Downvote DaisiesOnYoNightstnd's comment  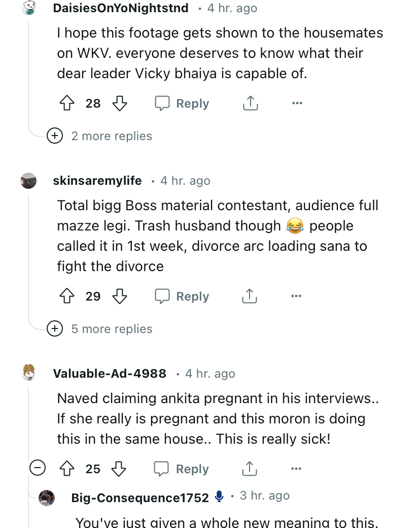click(119, 104)
